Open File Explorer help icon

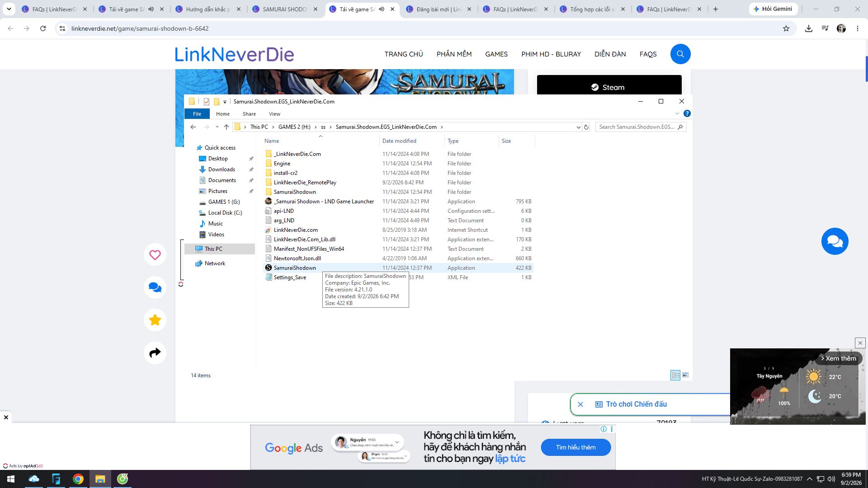pyautogui.click(x=687, y=113)
